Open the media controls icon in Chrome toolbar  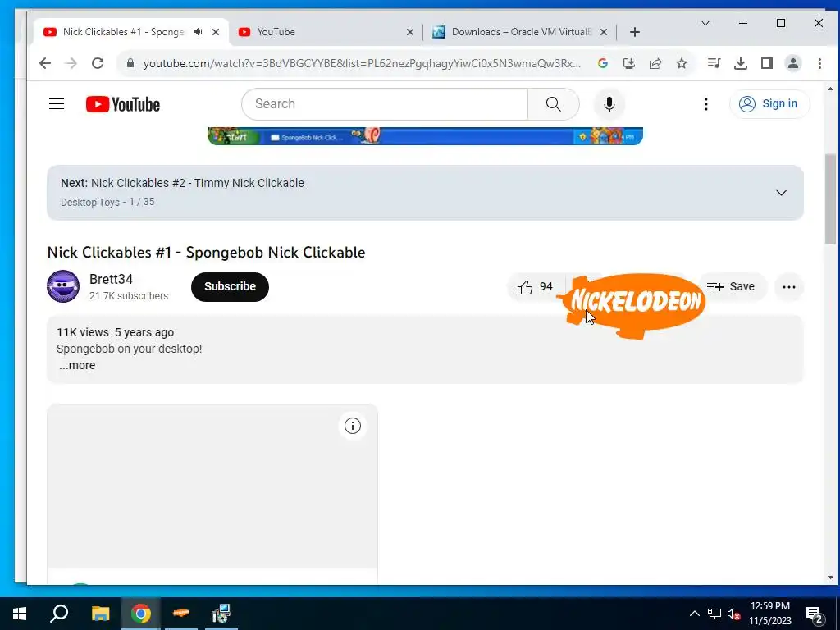click(714, 63)
